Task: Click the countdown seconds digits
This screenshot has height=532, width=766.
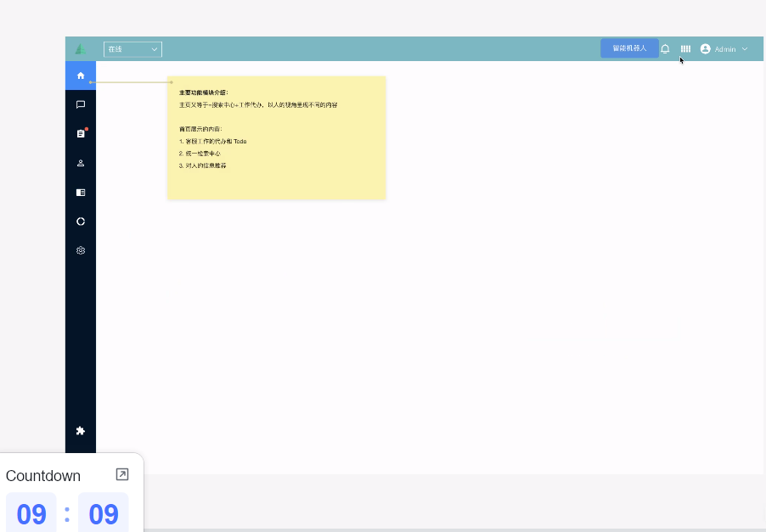Action: [x=104, y=514]
